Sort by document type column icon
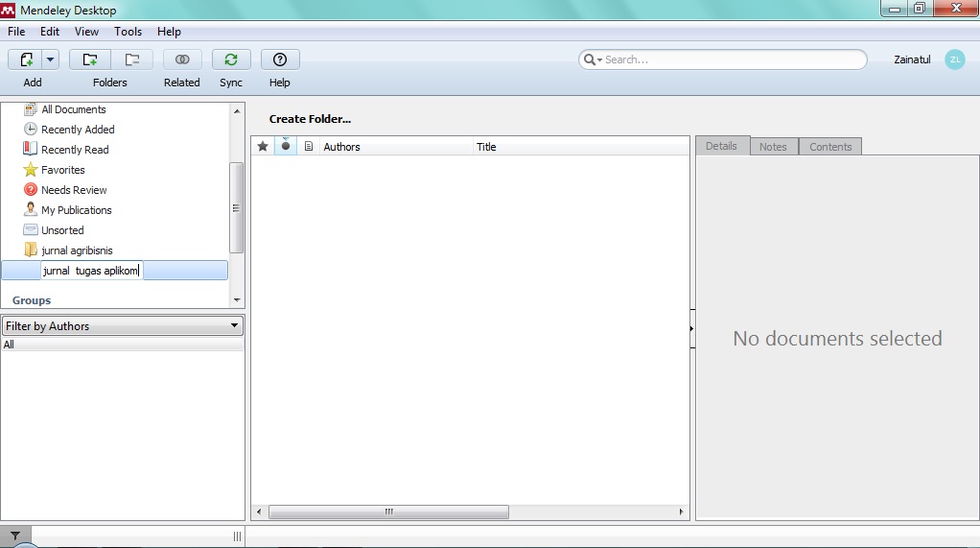Screen dimensions: 980x548 click(308, 147)
